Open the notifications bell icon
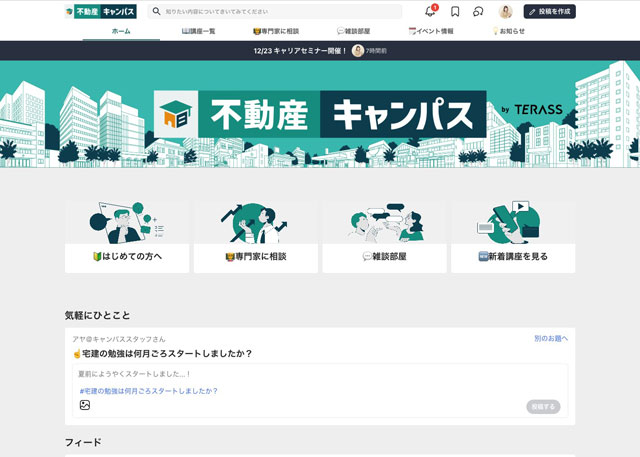640x457 pixels. click(x=430, y=11)
